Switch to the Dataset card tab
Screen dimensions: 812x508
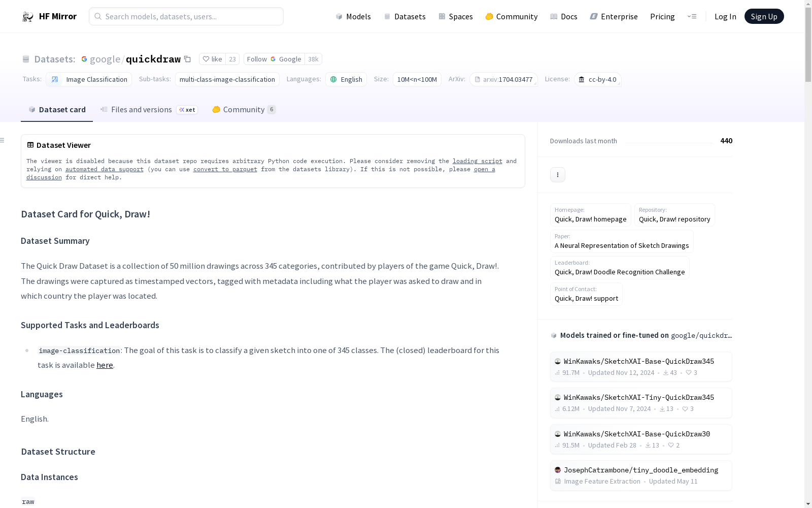coord(57,110)
